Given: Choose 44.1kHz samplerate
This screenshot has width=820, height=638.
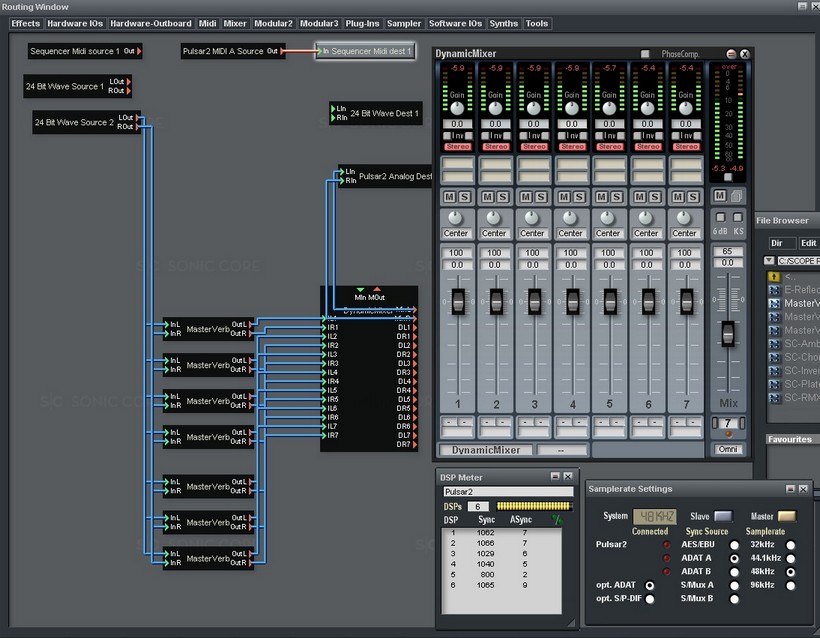Looking at the screenshot, I should (790, 559).
